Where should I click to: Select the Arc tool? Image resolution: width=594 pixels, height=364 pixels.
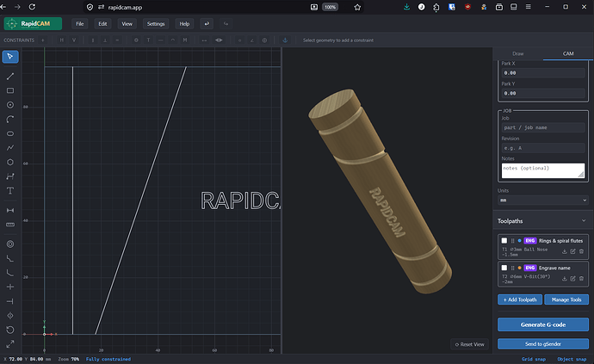click(10, 120)
